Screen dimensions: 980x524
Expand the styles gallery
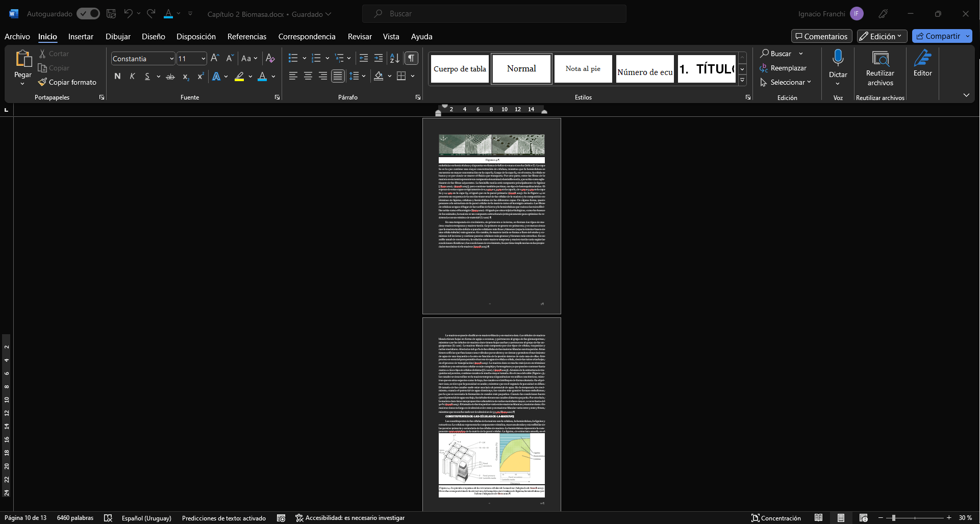coord(743,80)
